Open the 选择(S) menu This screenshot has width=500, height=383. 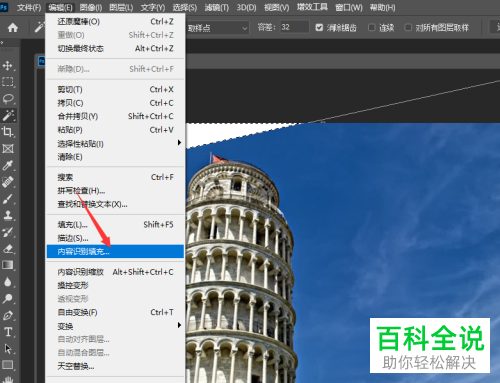tap(185, 7)
